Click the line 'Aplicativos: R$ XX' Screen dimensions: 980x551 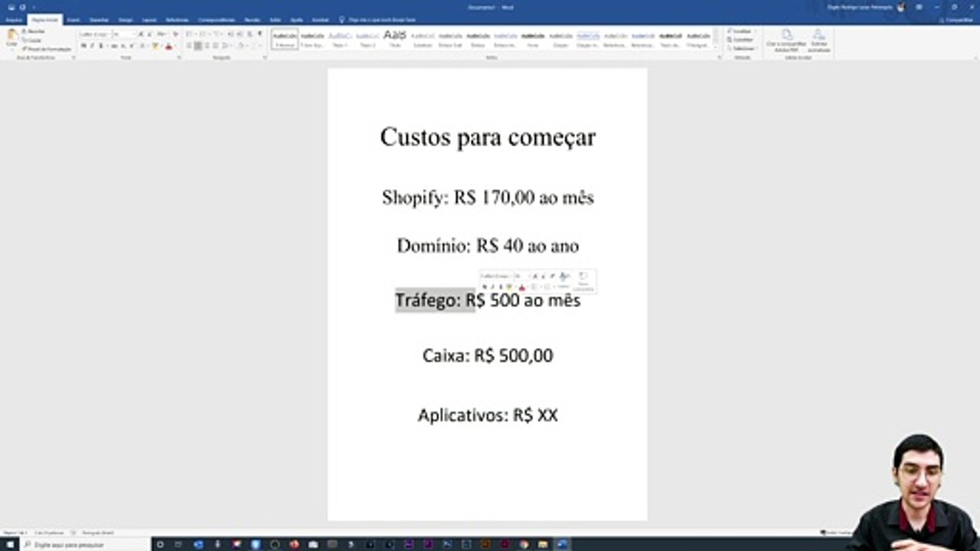click(x=488, y=416)
